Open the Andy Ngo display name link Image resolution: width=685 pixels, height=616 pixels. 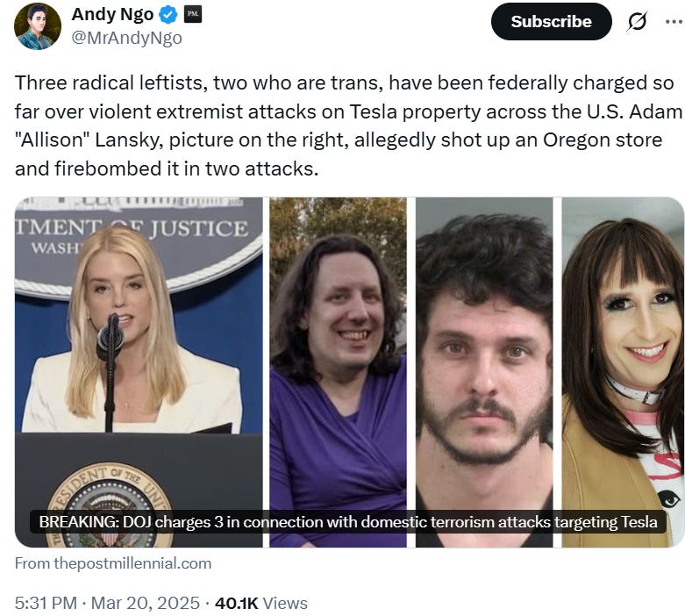(112, 14)
